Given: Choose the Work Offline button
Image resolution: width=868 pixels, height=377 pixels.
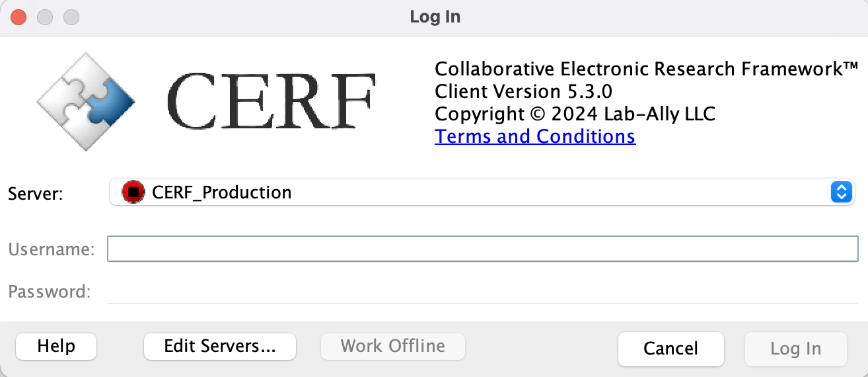Looking at the screenshot, I should (393, 346).
